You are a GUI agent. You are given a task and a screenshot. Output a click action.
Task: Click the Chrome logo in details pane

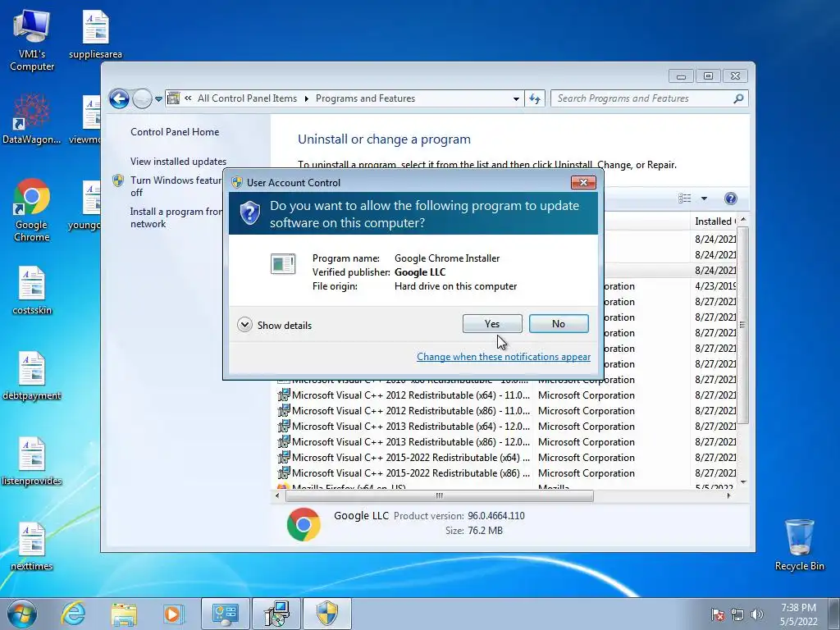[x=304, y=524]
